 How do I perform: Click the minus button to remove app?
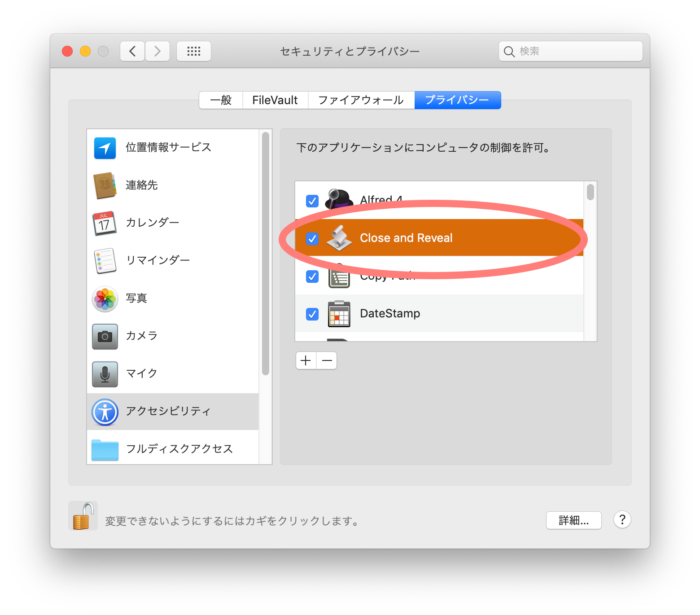327,360
